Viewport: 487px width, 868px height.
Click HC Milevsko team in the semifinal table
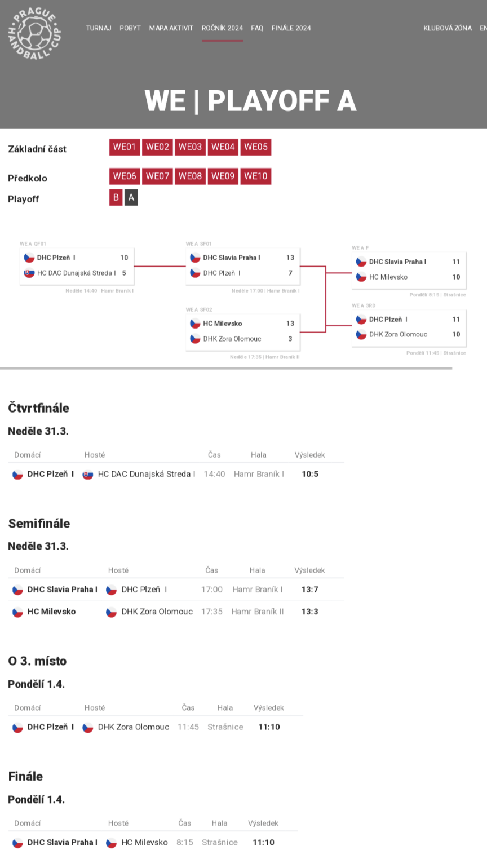point(51,612)
